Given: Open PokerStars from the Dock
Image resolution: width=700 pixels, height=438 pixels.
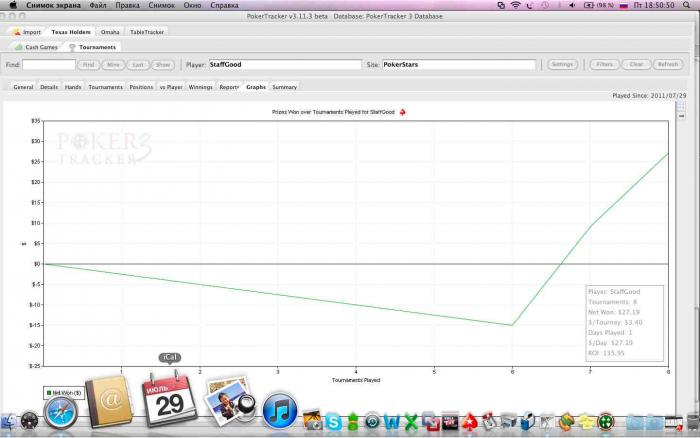Looking at the screenshot, I should click(x=470, y=422).
